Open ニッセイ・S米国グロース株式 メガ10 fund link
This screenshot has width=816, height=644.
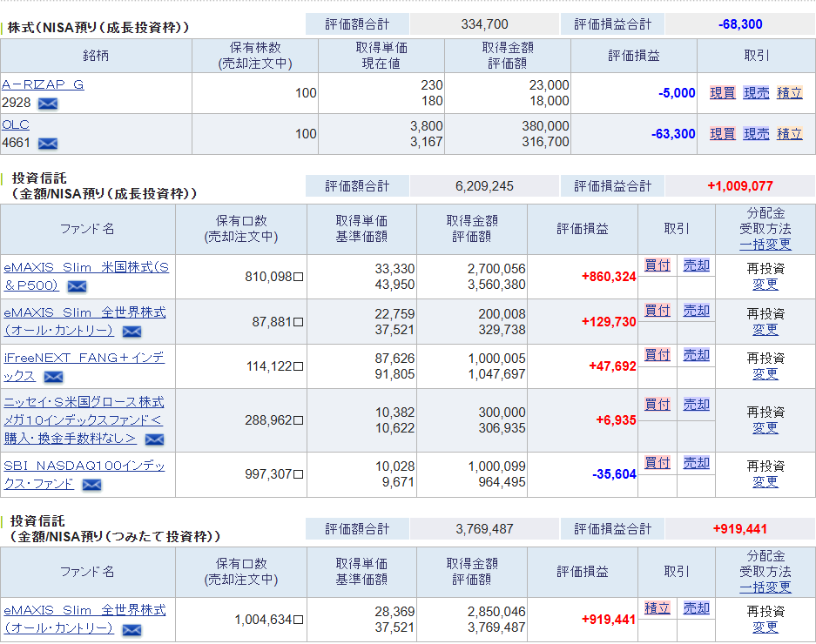pyautogui.click(x=84, y=420)
